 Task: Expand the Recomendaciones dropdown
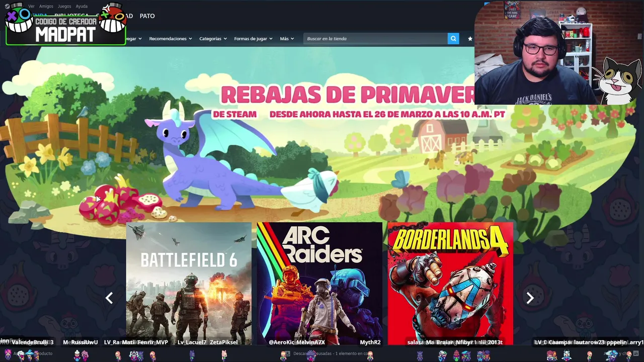[x=171, y=39]
